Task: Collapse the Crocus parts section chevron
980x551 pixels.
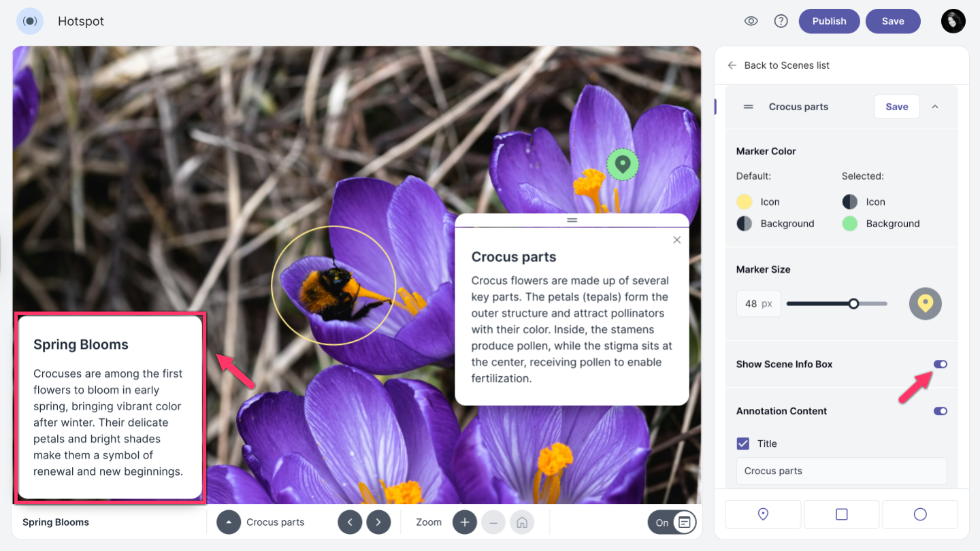Action: 935,107
